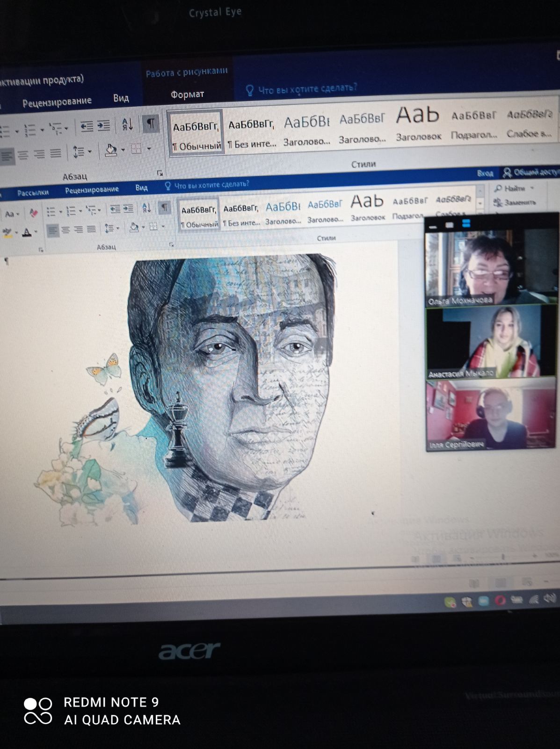Expand the numbering dropdown arrow in the upper ribbon
Image resolution: width=560 pixels, height=749 pixels.
[x=42, y=130]
